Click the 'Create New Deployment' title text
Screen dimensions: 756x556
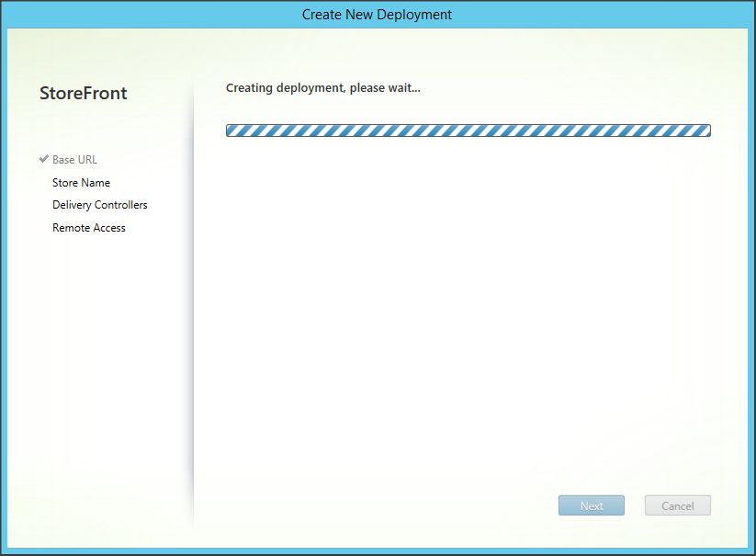pyautogui.click(x=377, y=15)
